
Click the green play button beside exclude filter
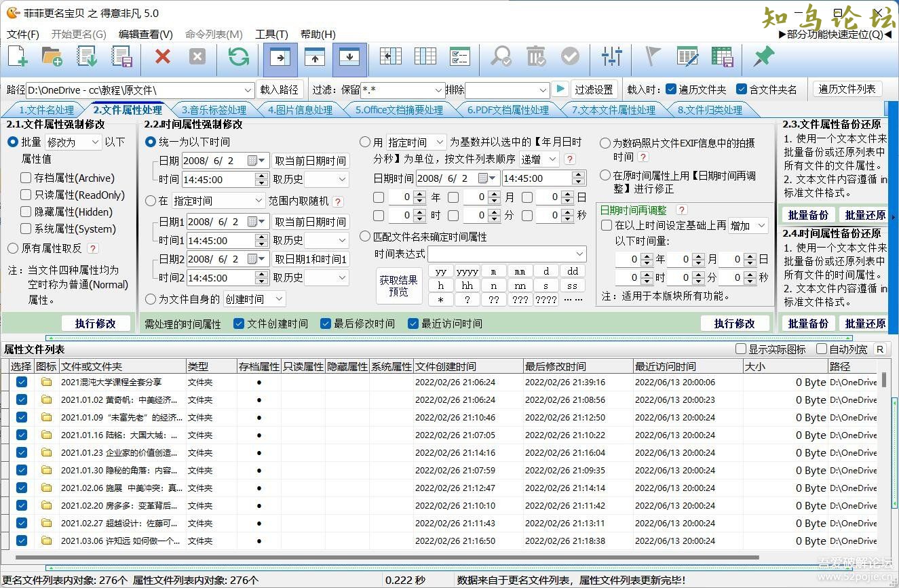560,89
